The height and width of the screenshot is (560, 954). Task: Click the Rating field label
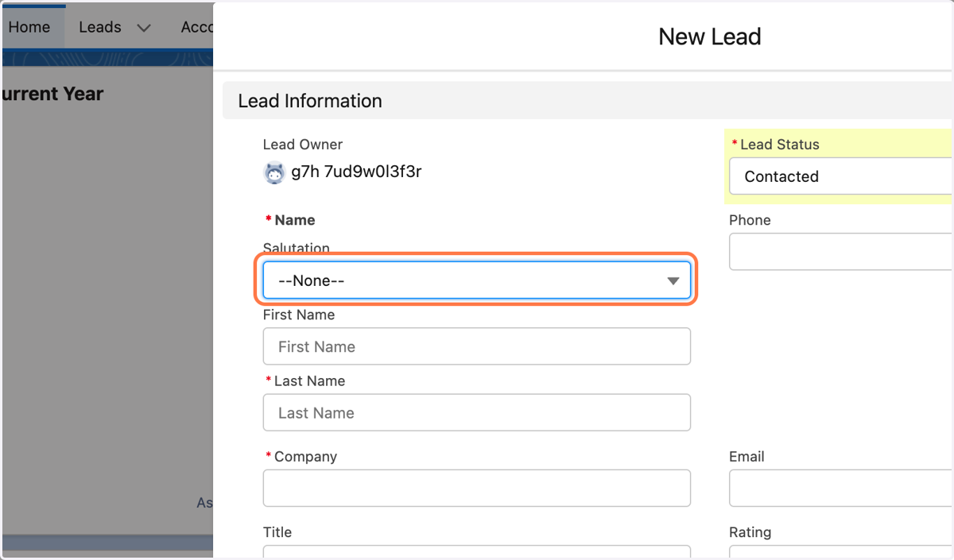tap(750, 532)
